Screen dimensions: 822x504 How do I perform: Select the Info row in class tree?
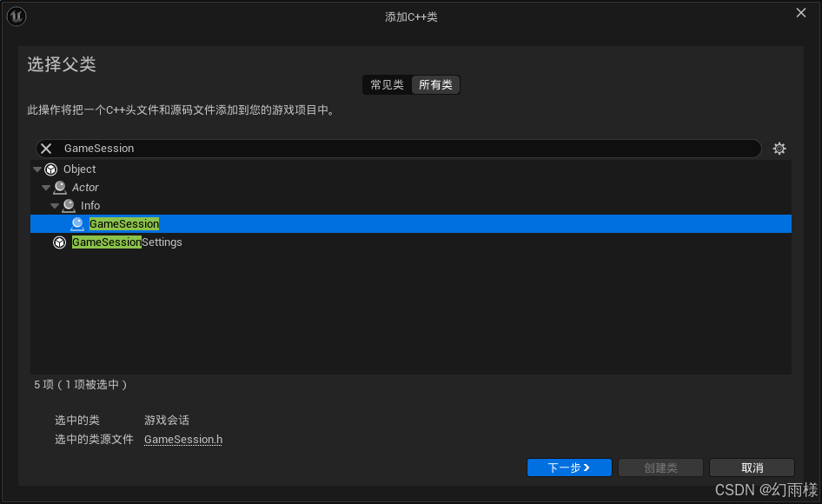pos(410,206)
